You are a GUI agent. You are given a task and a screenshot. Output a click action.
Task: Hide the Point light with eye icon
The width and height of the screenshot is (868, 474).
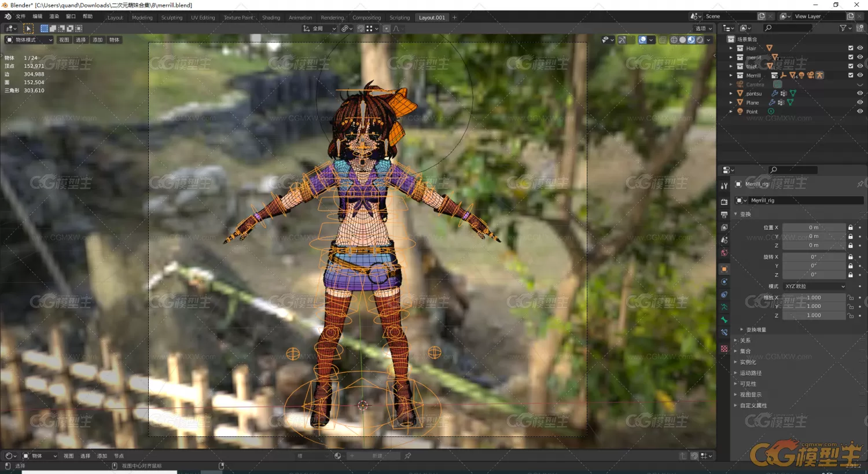pos(860,111)
